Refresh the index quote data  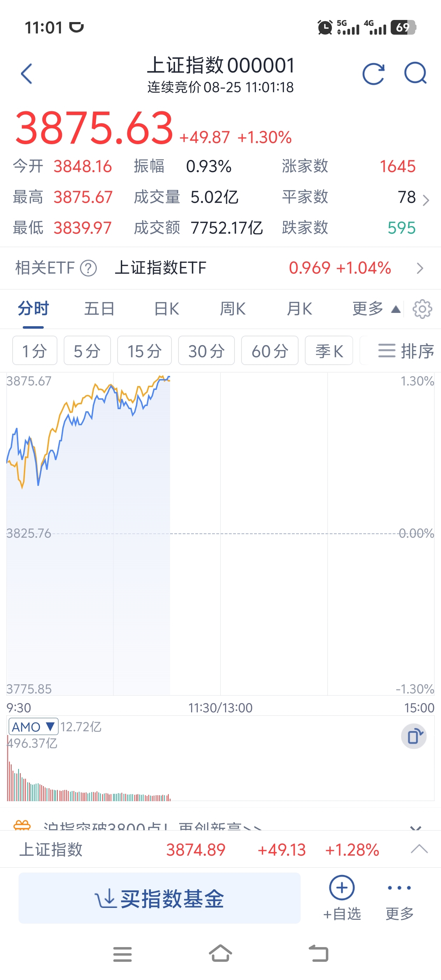pyautogui.click(x=373, y=73)
